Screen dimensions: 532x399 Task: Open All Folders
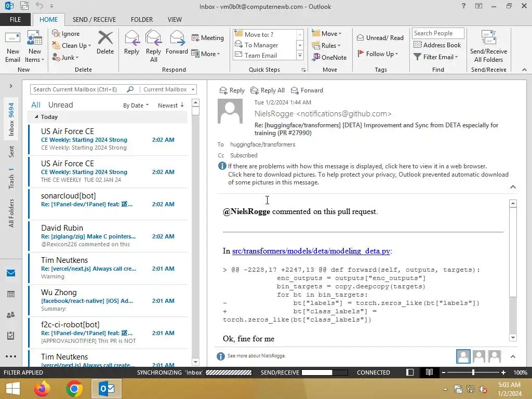pyautogui.click(x=11, y=213)
